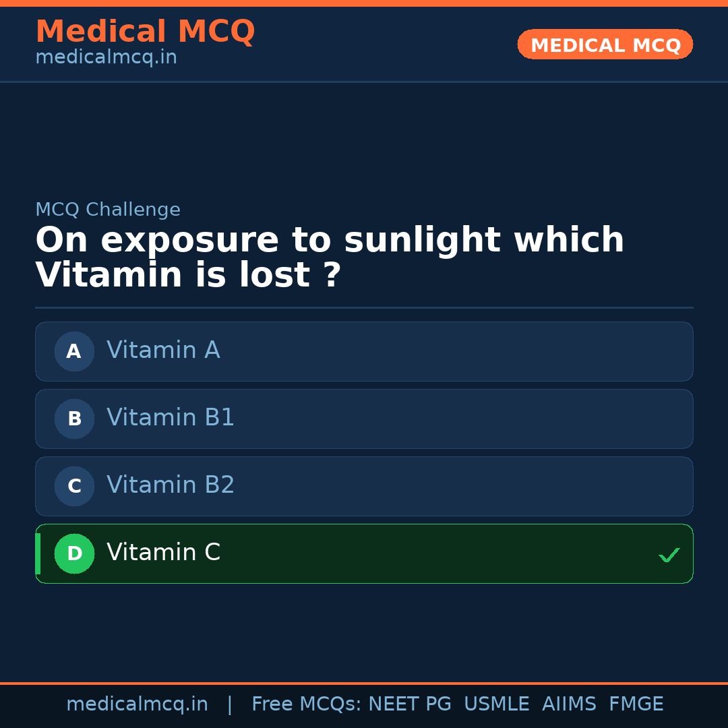Click the circular B badge icon

pyautogui.click(x=74, y=419)
